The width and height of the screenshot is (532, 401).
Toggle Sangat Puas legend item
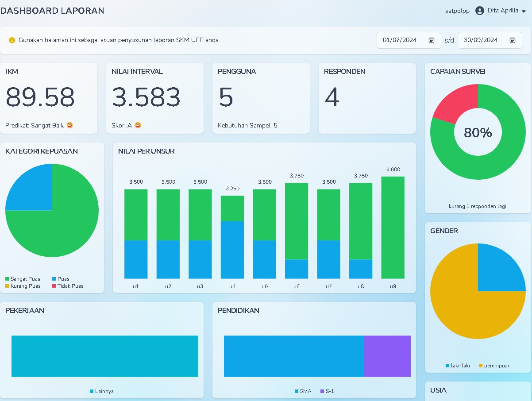point(23,279)
